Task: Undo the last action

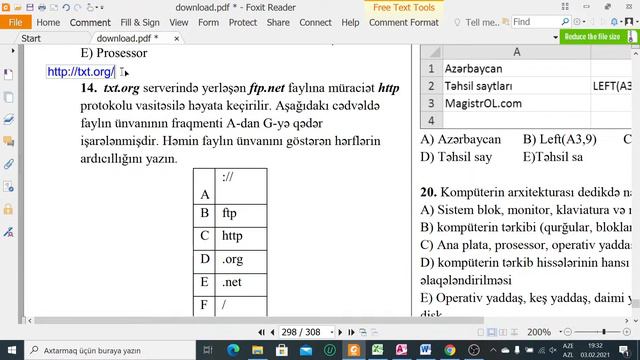Action: 66,7
